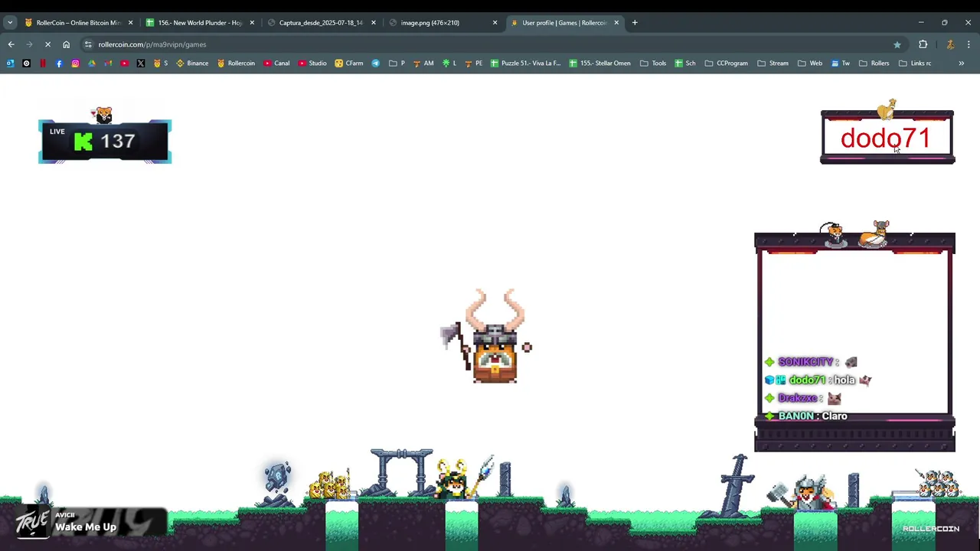Image resolution: width=980 pixels, height=551 pixels.
Task: Click the Rollercoin bookmark
Action: tap(236, 64)
